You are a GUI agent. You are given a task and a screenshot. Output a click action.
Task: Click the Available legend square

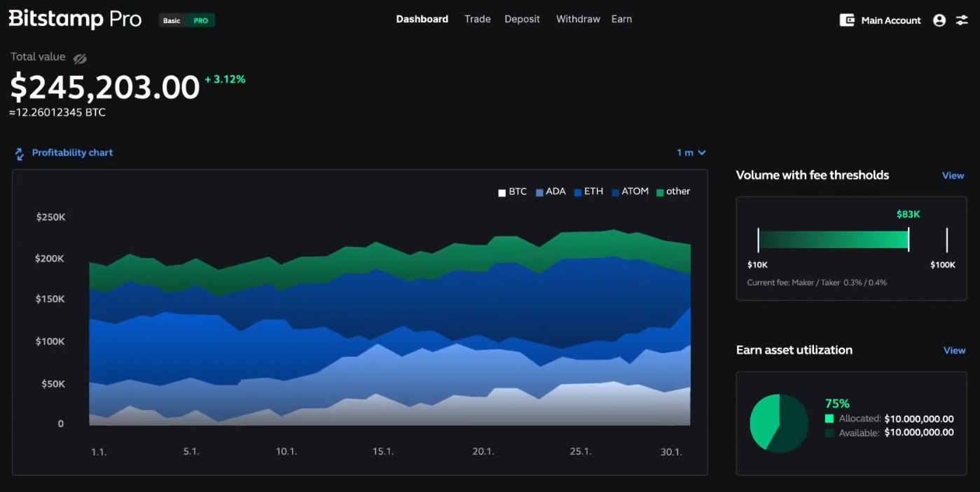pyautogui.click(x=829, y=433)
